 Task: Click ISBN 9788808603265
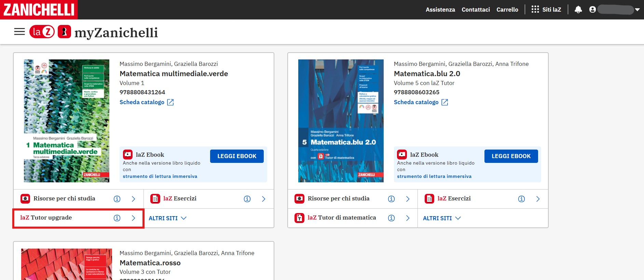[x=417, y=92]
